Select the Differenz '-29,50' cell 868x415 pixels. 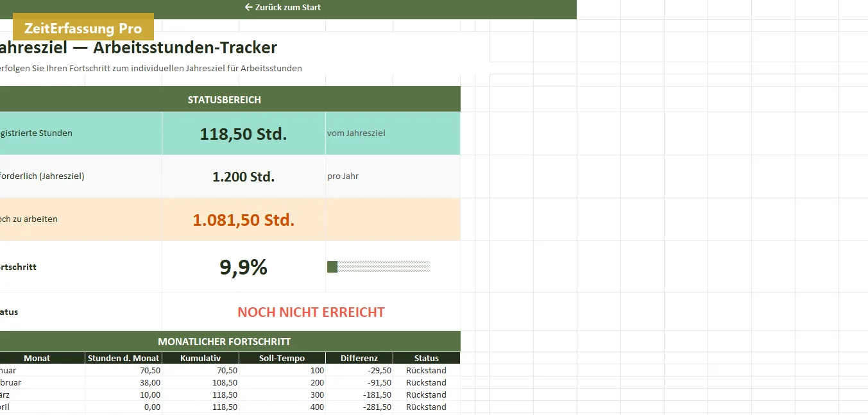359,370
